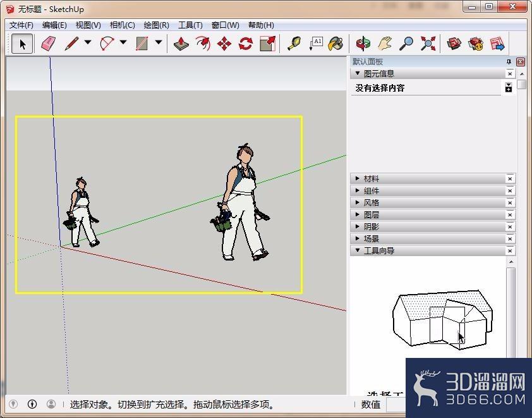The height and width of the screenshot is (418, 532).
Task: Close the 默认面板 tray
Action: (x=521, y=62)
